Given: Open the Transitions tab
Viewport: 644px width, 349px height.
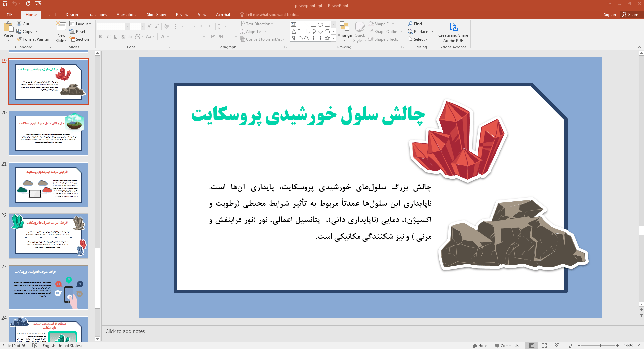Looking at the screenshot, I should (x=97, y=15).
